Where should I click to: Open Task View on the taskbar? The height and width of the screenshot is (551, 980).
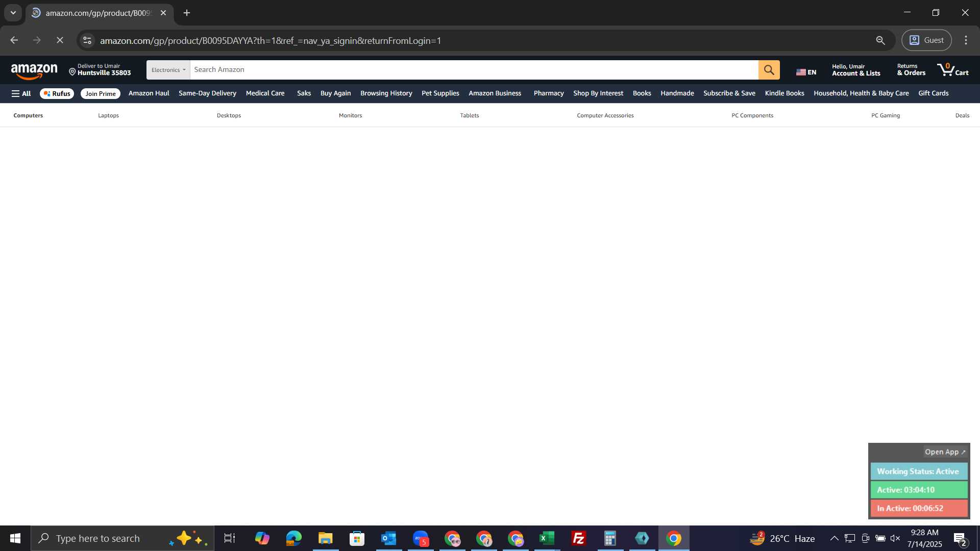(x=230, y=538)
